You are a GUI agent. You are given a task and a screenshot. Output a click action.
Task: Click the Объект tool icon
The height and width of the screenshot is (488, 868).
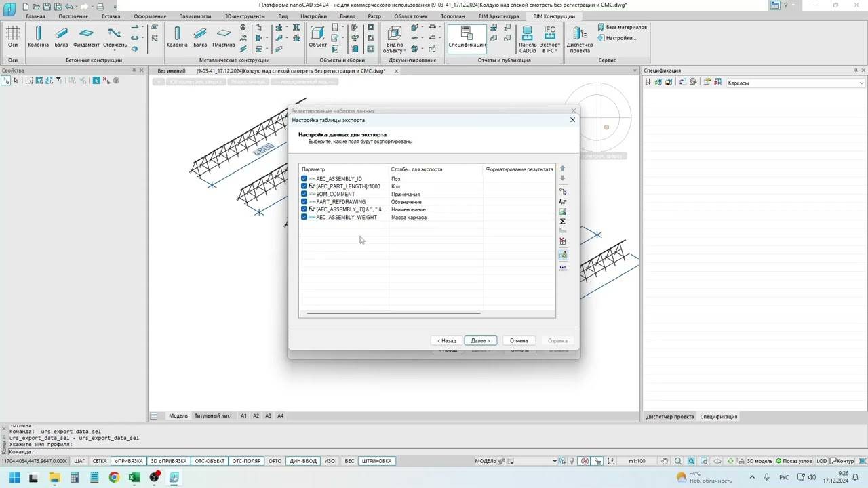coord(317,37)
